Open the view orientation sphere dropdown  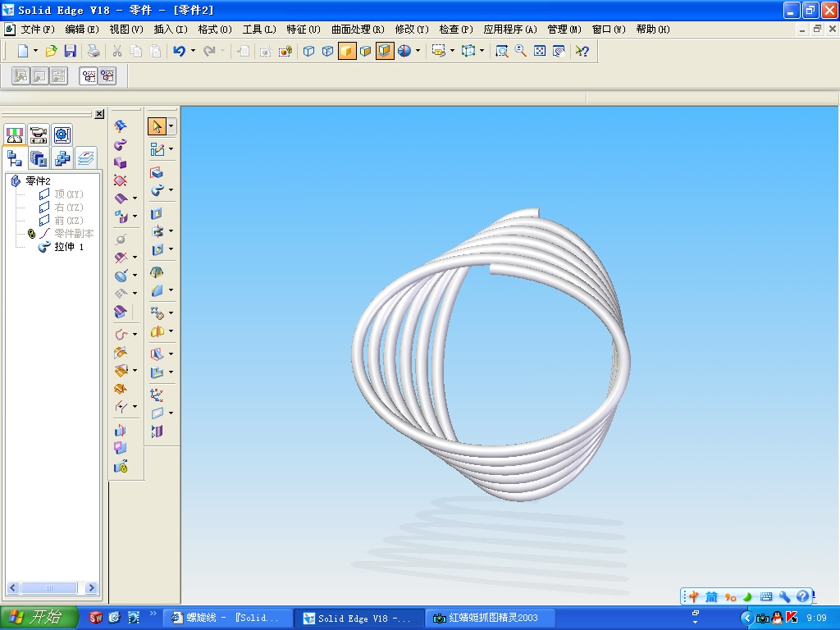coord(418,51)
